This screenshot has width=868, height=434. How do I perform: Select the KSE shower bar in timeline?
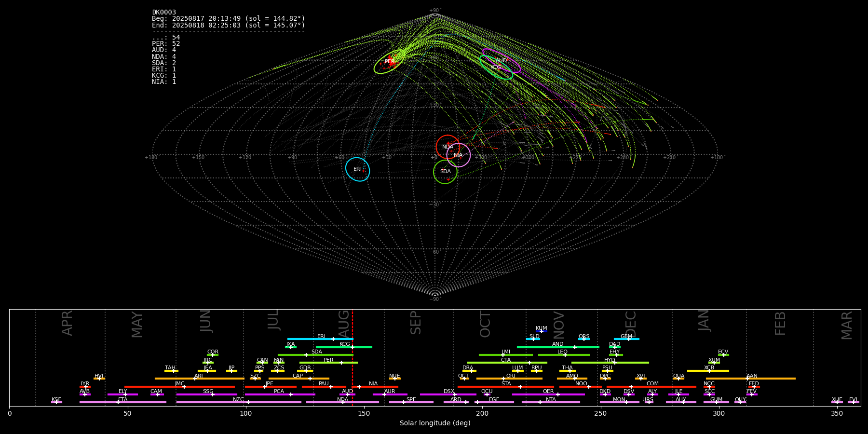click(56, 402)
